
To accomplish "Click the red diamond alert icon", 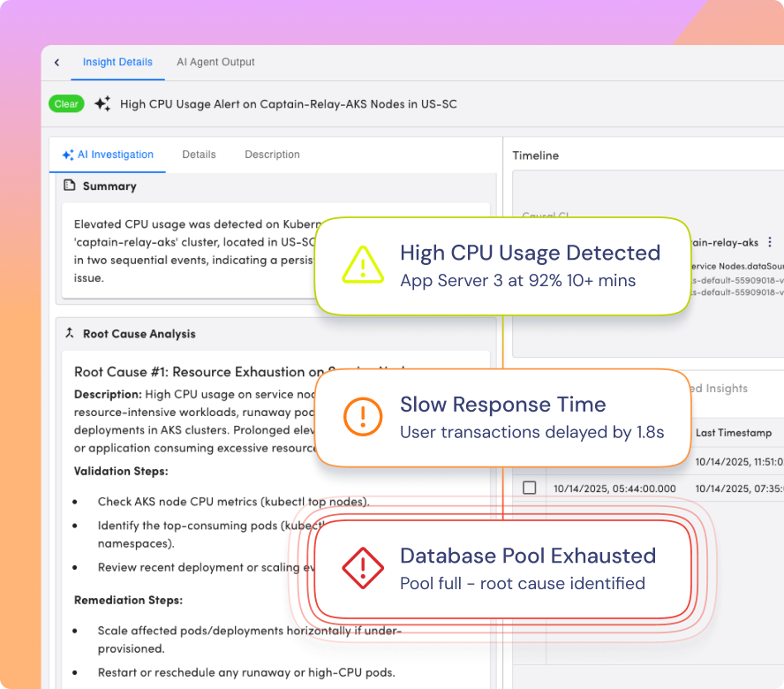I will (x=362, y=568).
